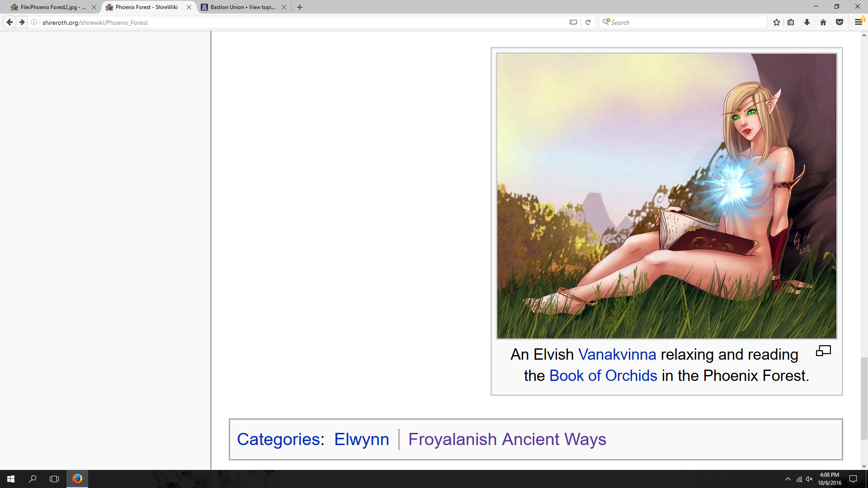Open the Elvish Vanakvinna image thumbnail

pyautogui.click(x=666, y=196)
